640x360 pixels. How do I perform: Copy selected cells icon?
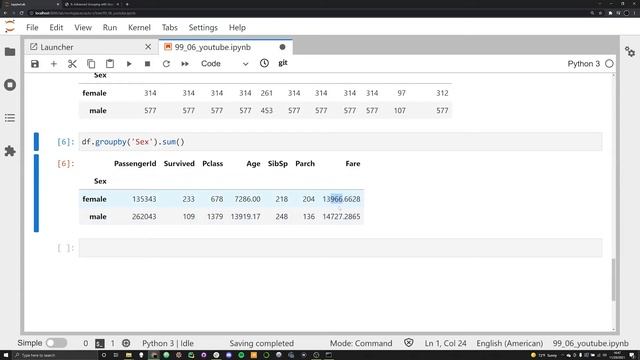(91, 64)
